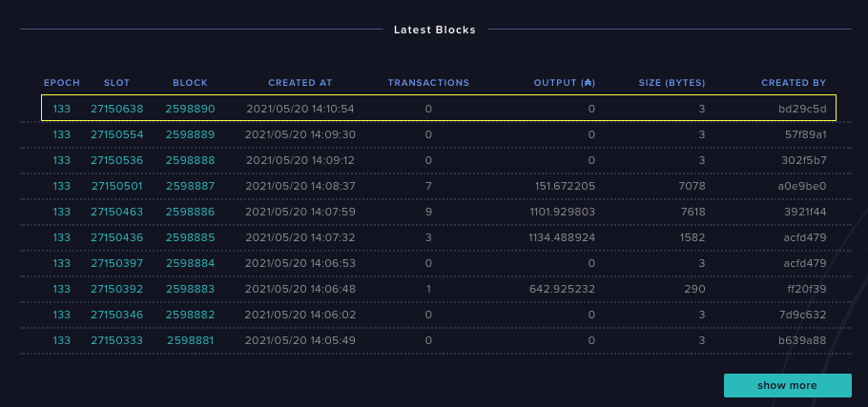Click the show more button

click(x=787, y=385)
